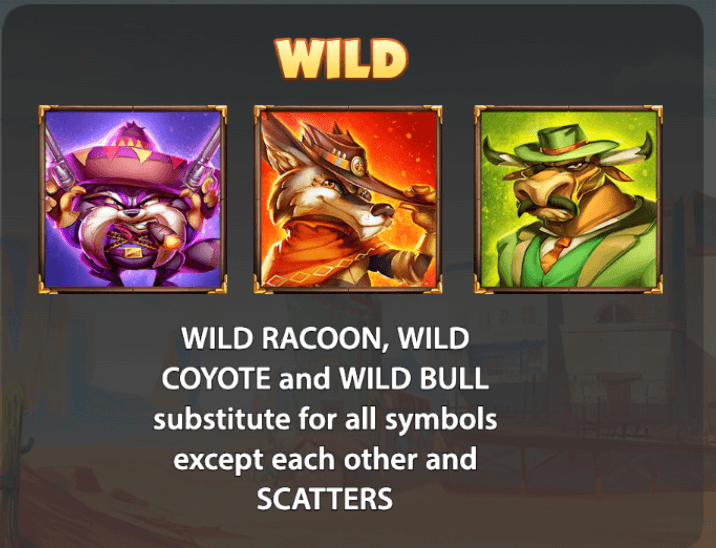
Task: Click the word SCATTERS
Action: (325, 499)
